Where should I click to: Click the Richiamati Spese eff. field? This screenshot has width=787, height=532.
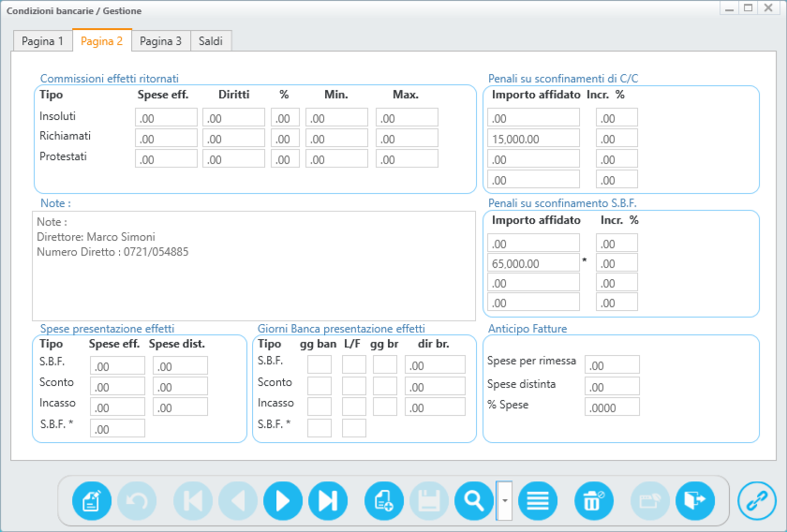coord(166,138)
